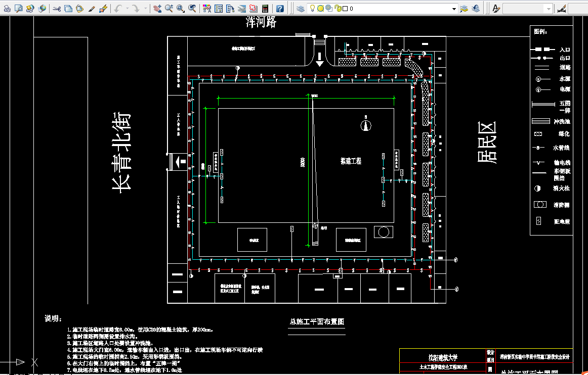Click the Redo arrow button
The image size is (588, 375).
pyautogui.click(x=136, y=8)
